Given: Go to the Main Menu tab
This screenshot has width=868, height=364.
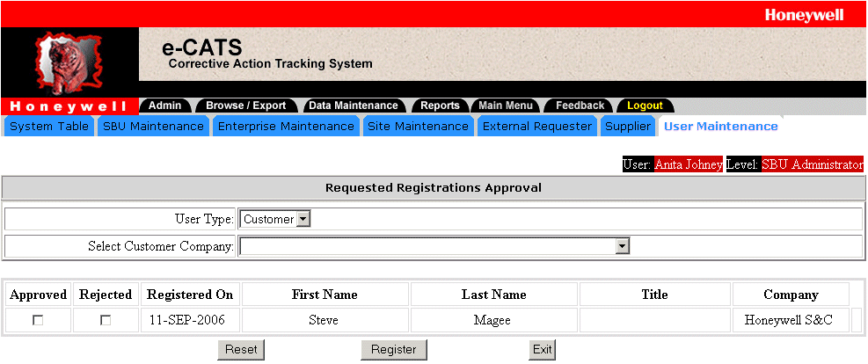Looking at the screenshot, I should click(506, 106).
